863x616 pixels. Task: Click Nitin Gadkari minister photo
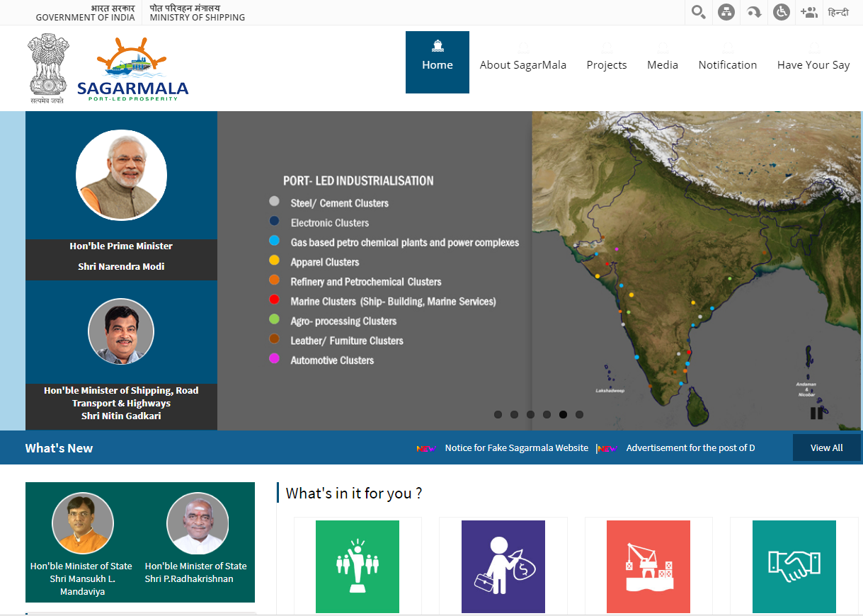[x=121, y=331]
